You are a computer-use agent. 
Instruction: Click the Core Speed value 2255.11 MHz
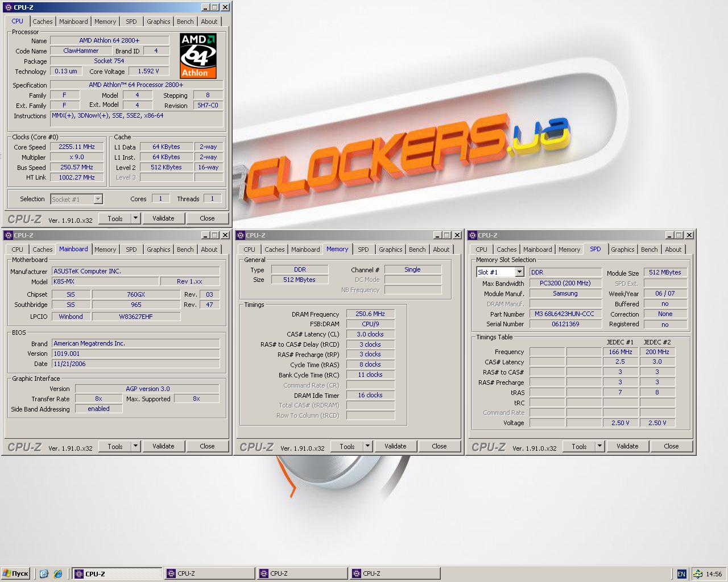point(77,147)
